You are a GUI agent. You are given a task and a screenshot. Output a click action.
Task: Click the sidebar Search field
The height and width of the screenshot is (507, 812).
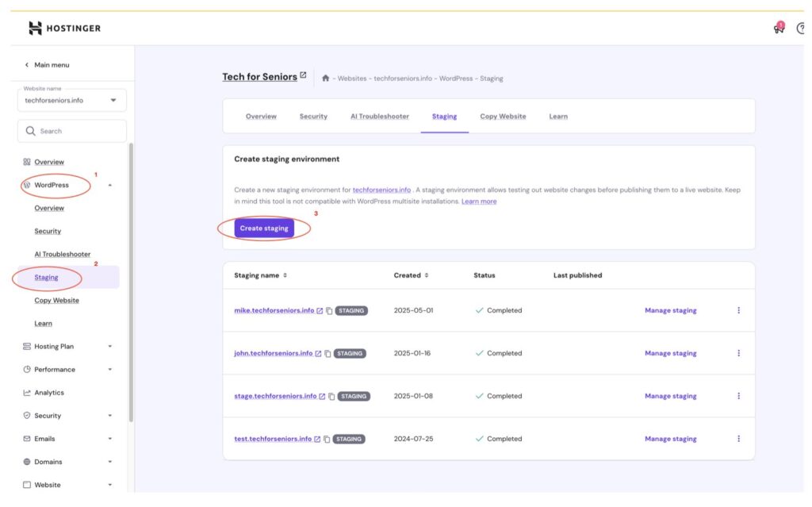tap(71, 131)
